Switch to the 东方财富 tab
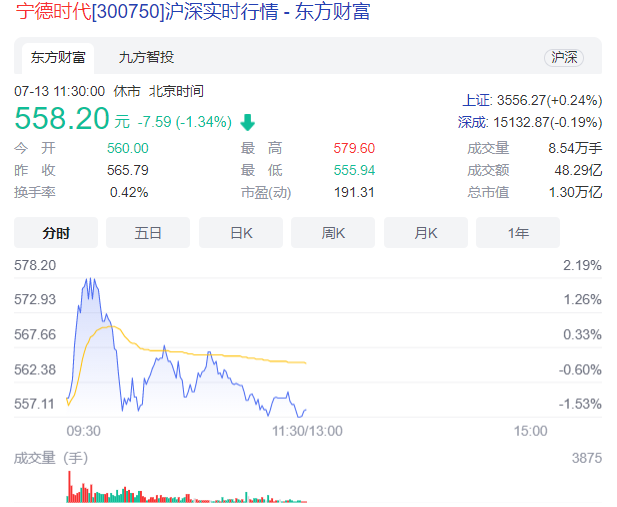Viewport: 617px width, 507px height. pos(58,58)
